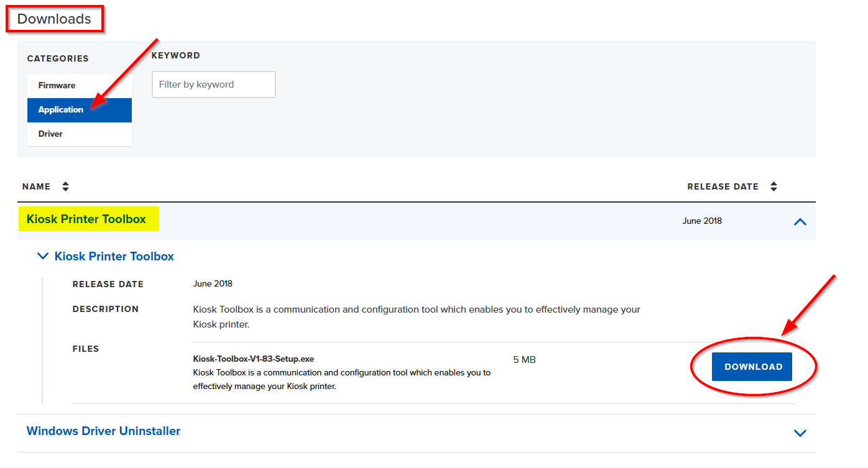The width and height of the screenshot is (868, 468).
Task: Expand the Windows Driver Uninstaller chevron
Action: tap(800, 433)
